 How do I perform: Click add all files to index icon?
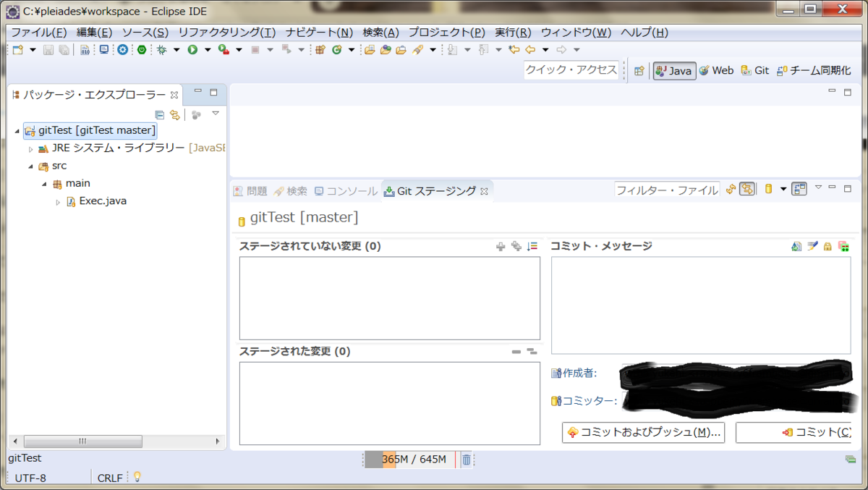click(x=516, y=247)
